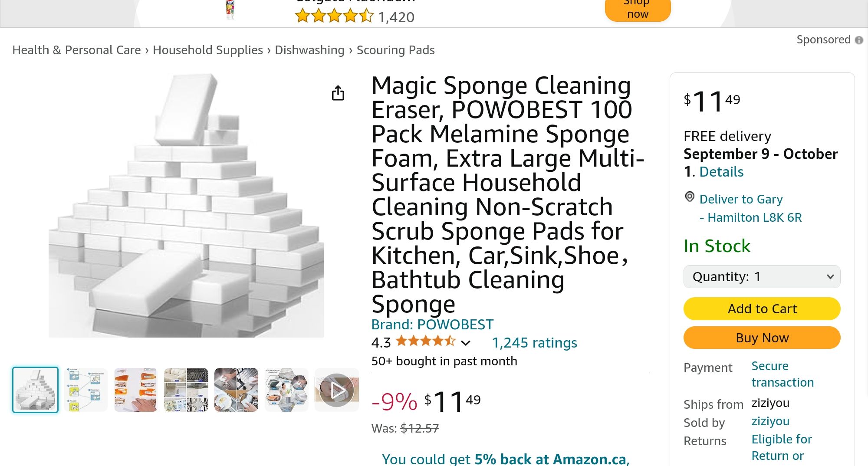868x466 pixels.
Task: Visit the Brand: POWOBEST link
Action: 432,325
